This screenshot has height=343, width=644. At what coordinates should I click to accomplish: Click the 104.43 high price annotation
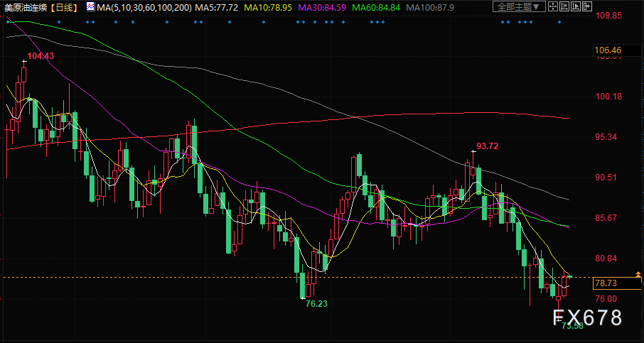click(x=41, y=56)
